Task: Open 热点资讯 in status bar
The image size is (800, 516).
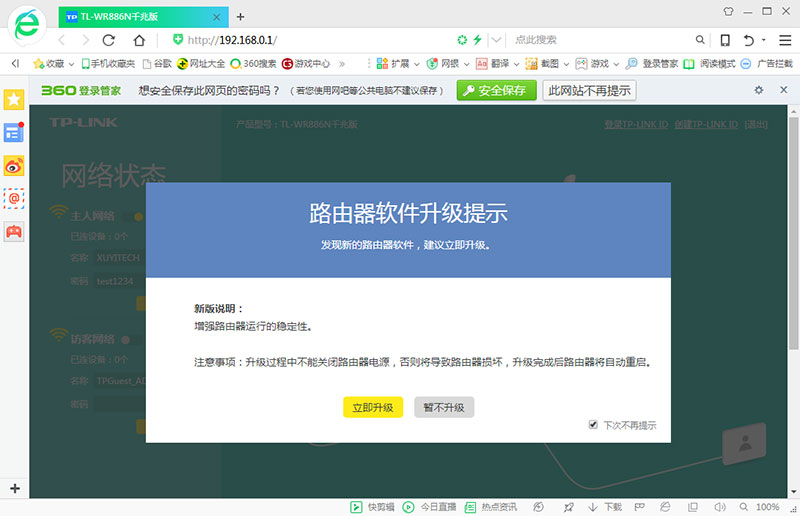Action: tap(491, 507)
